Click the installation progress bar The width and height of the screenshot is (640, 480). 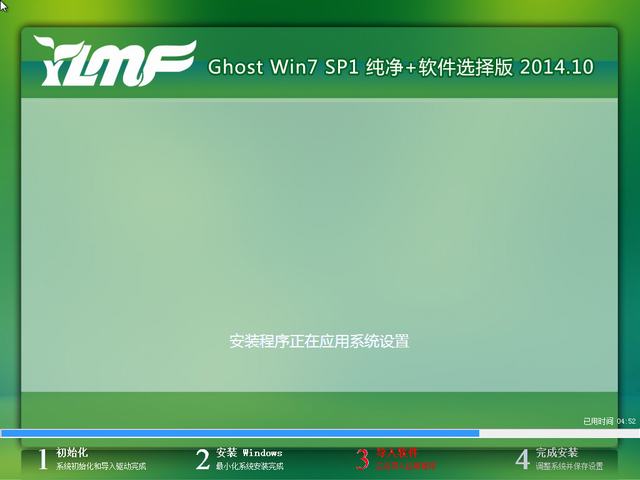(x=320, y=433)
